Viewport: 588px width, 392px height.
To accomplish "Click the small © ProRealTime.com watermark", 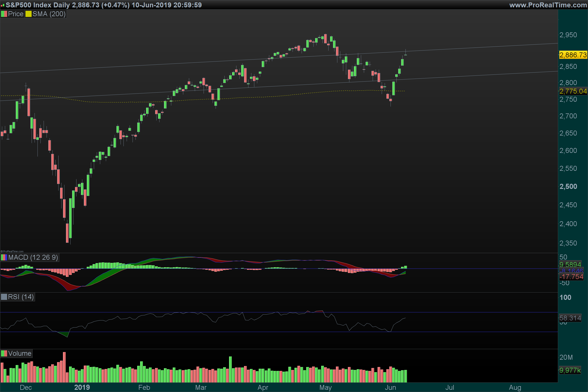I will 12,252.
